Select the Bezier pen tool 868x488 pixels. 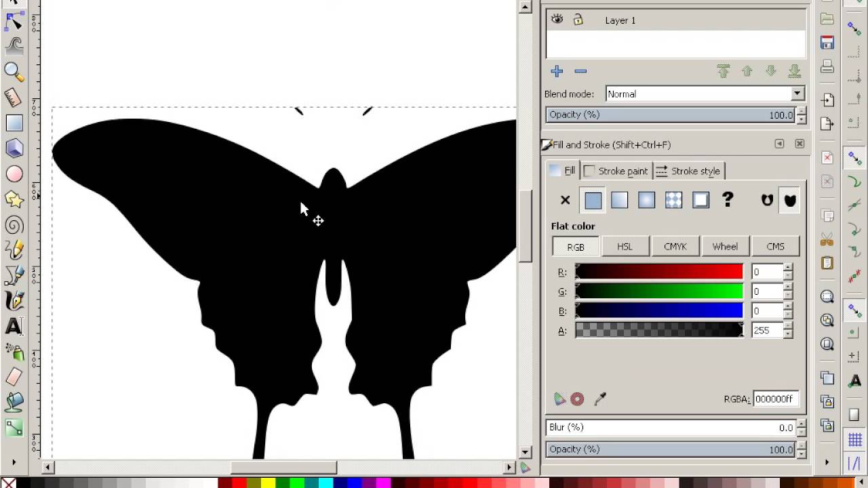click(14, 275)
